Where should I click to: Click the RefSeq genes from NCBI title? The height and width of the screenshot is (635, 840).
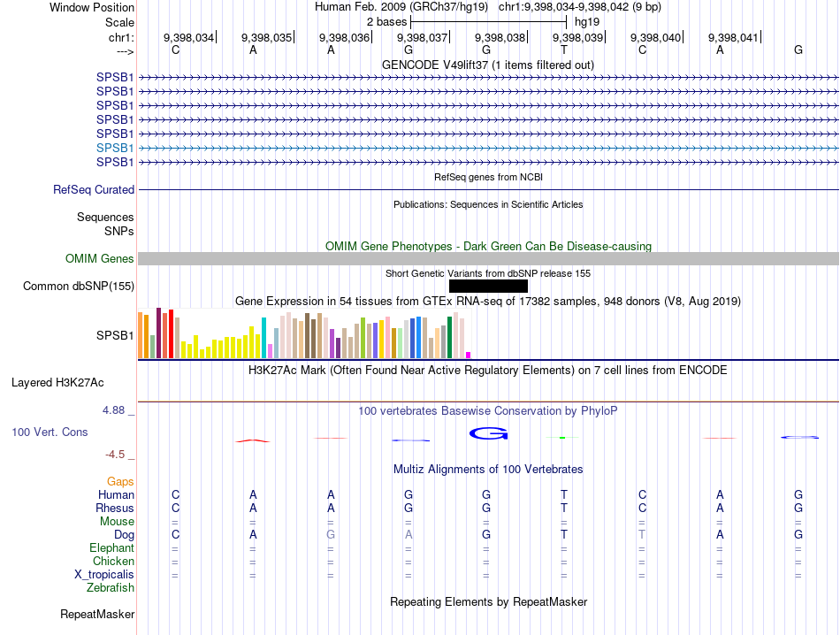[x=488, y=177]
